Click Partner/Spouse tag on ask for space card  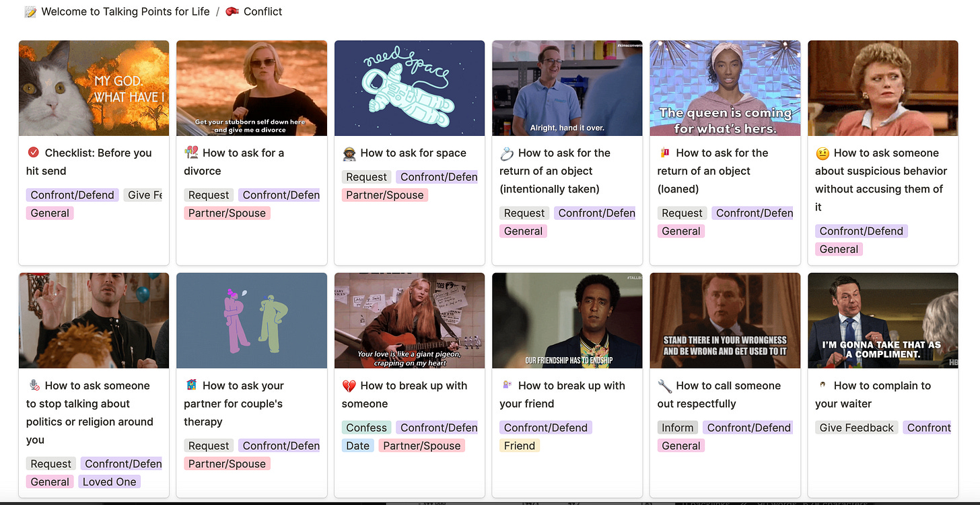(385, 195)
